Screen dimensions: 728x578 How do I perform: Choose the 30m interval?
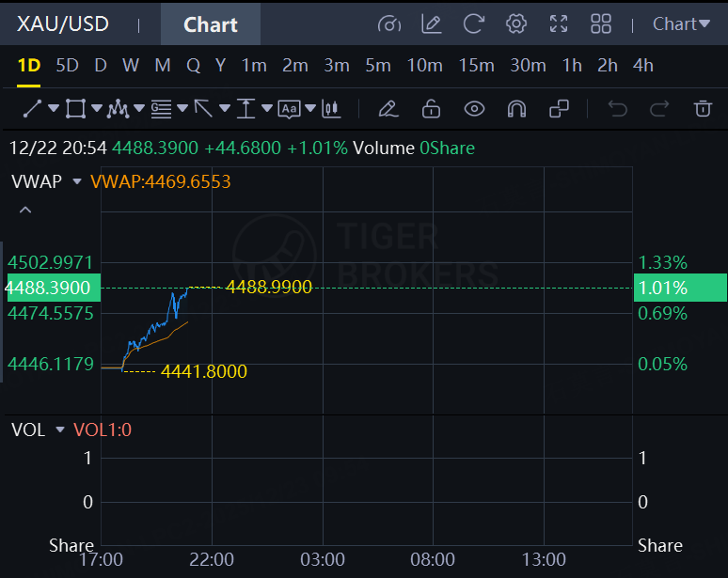pyautogui.click(x=528, y=66)
